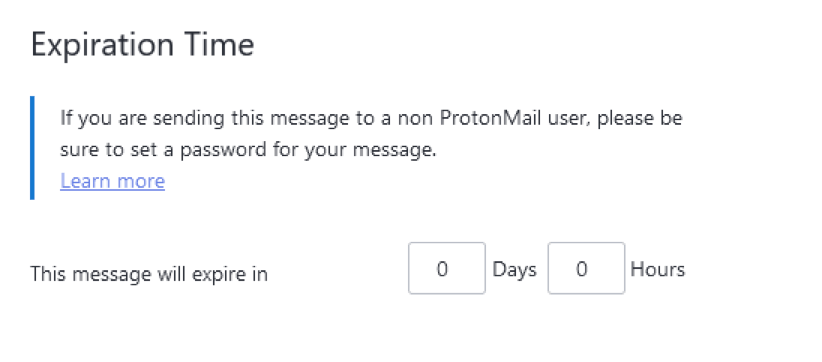Click the Hours number input field
822x362 pixels.
click(586, 268)
